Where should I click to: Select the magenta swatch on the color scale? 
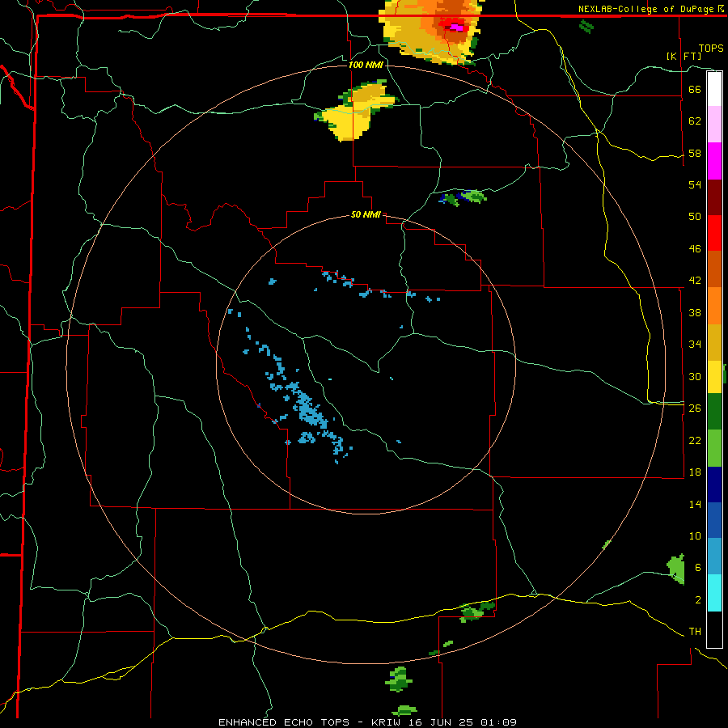(714, 161)
